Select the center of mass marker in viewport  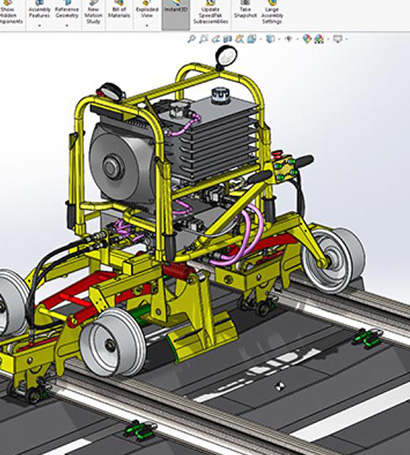[280, 387]
